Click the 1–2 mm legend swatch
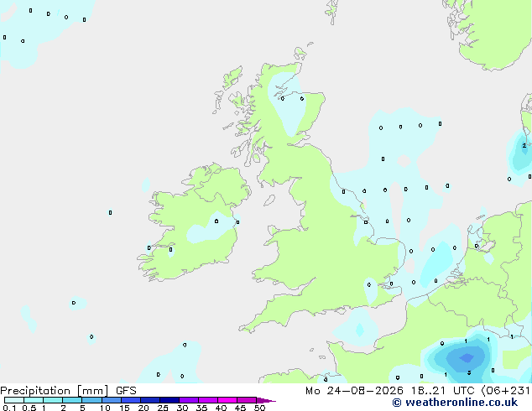 pyautogui.click(x=53, y=400)
